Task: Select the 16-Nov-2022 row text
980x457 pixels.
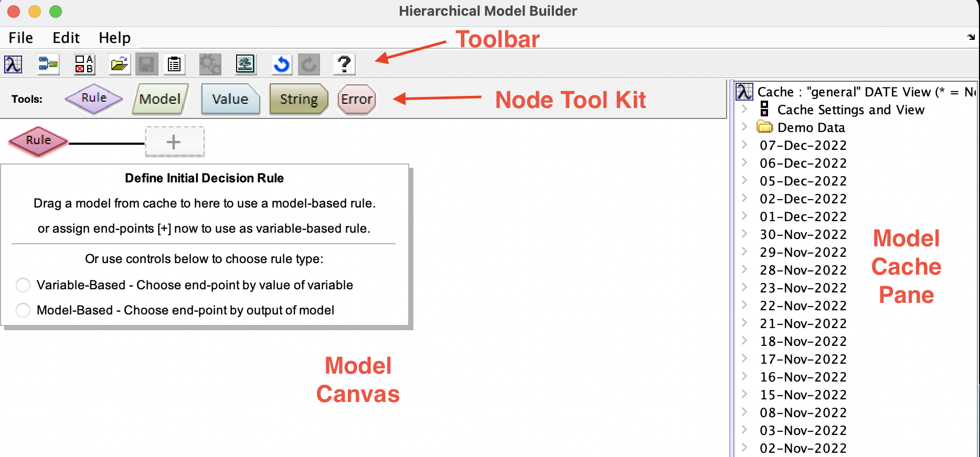Action: coord(803,377)
